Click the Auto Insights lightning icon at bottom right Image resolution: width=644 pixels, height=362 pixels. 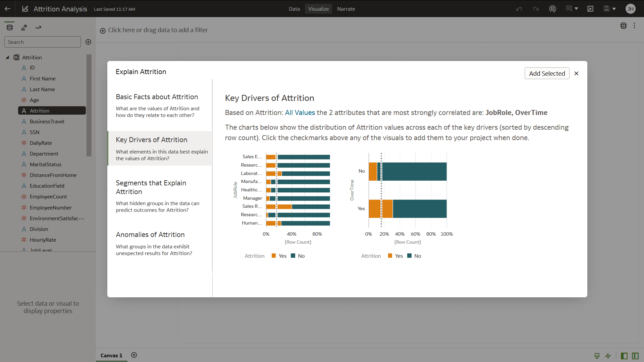pos(608,356)
